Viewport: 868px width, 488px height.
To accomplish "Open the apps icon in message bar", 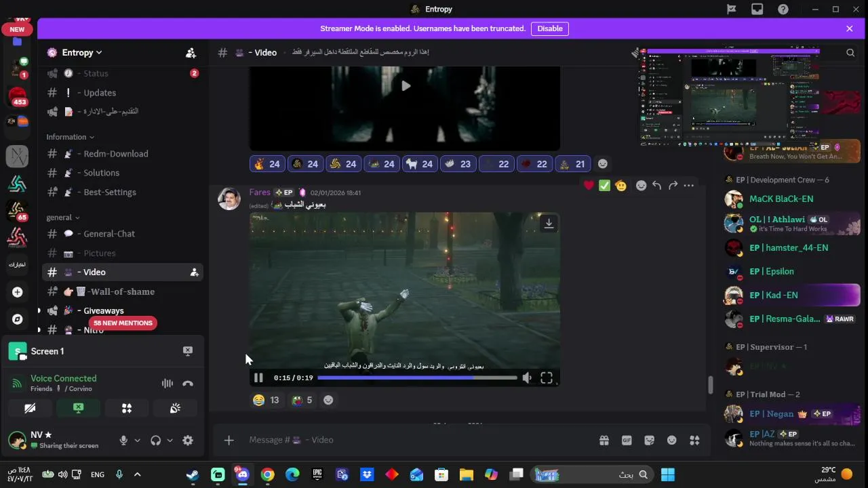I will [694, 441].
